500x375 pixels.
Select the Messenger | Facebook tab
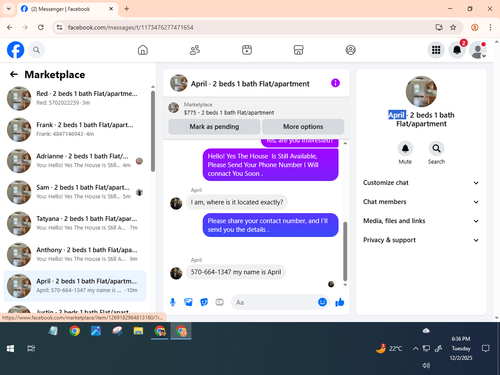[67, 9]
